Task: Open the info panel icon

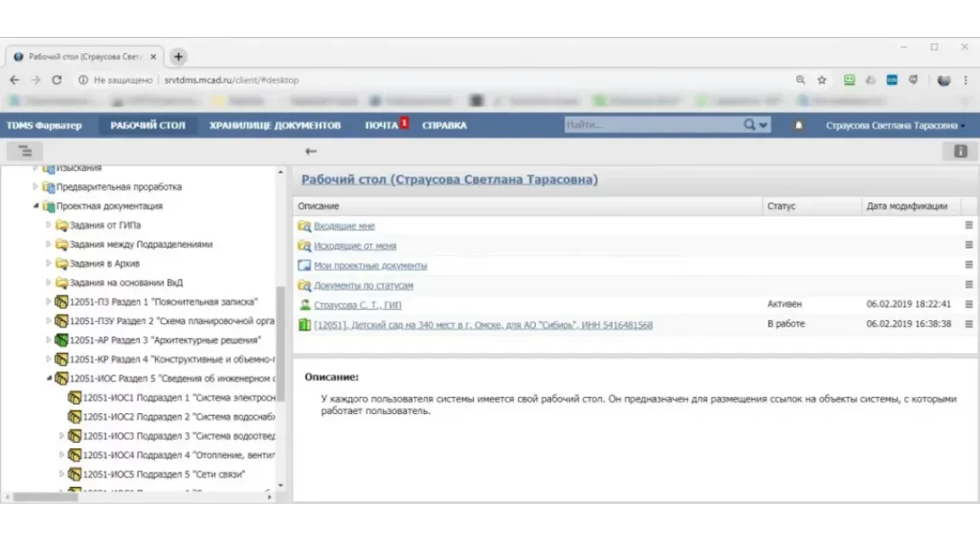Action: (x=960, y=151)
